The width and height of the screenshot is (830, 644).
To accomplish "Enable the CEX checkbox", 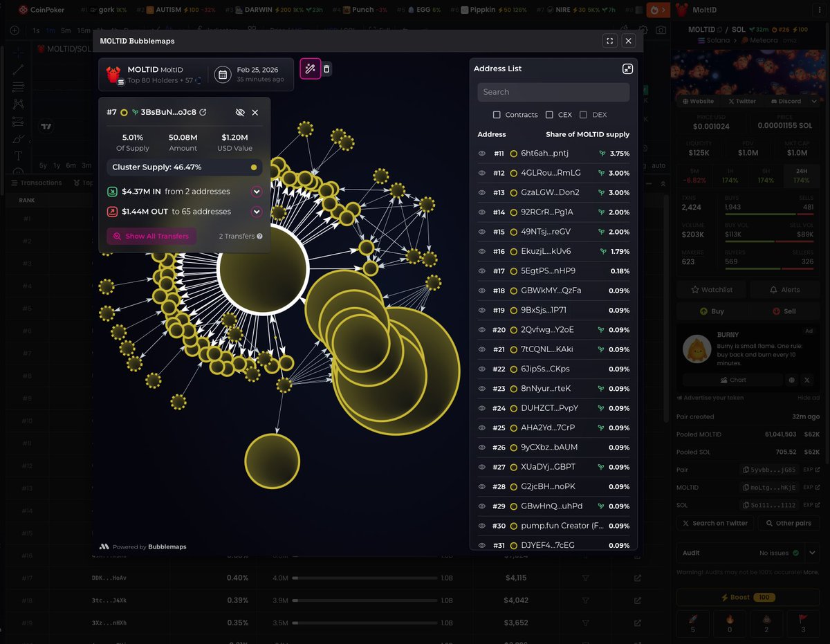I will pos(549,115).
